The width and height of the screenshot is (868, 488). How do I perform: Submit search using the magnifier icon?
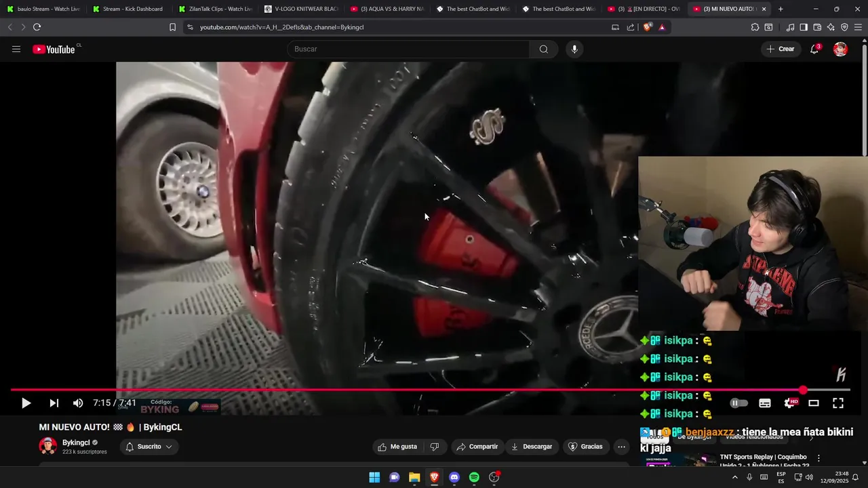(x=543, y=49)
